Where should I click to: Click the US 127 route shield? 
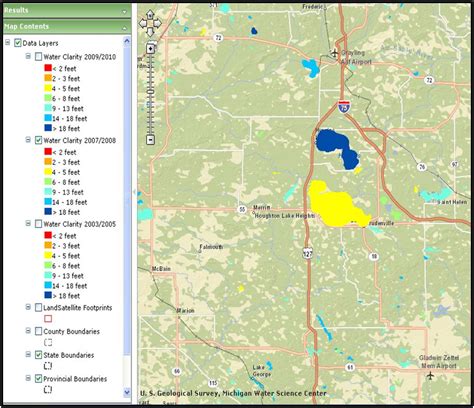pos(308,253)
